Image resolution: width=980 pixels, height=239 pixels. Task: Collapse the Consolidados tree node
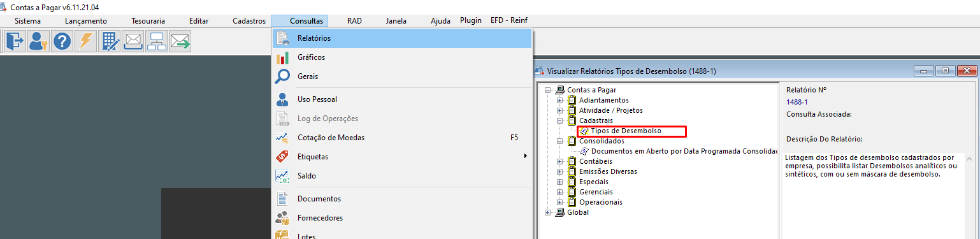[x=559, y=141]
